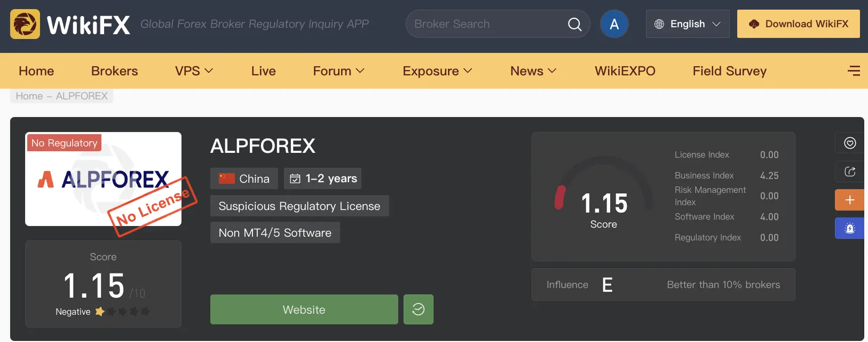This screenshot has width=868, height=342.
Task: Open the Field Survey page
Action: (729, 71)
